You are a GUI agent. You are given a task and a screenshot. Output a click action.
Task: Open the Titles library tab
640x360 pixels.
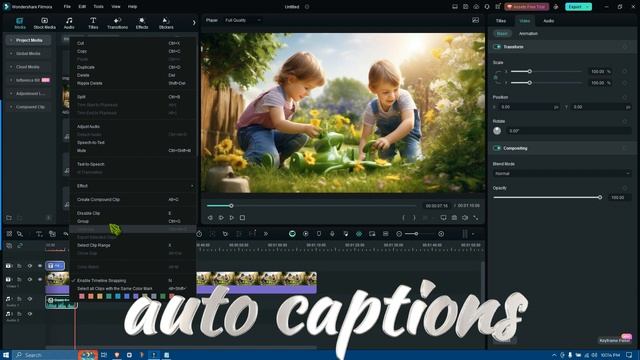coord(93,23)
